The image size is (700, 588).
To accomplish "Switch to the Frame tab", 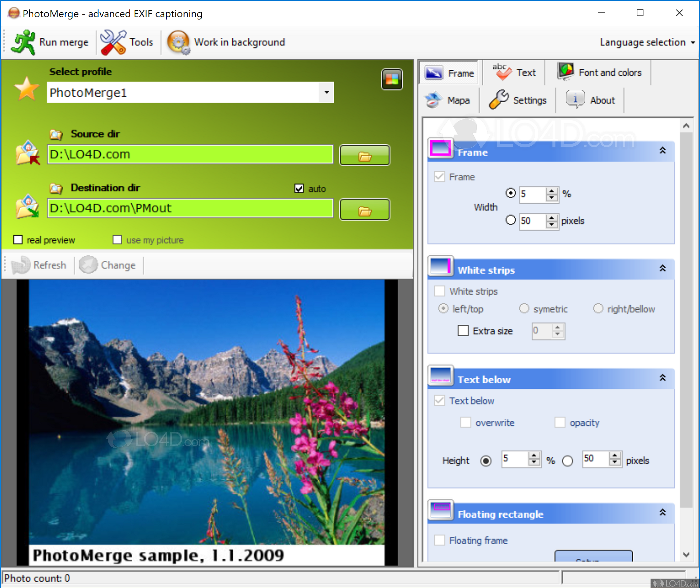I will (x=449, y=73).
